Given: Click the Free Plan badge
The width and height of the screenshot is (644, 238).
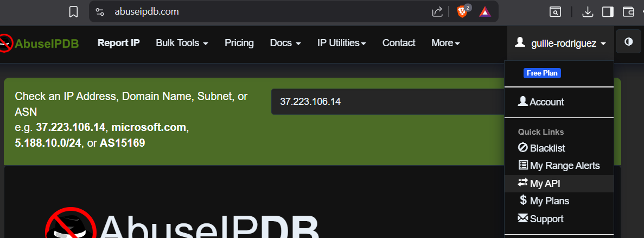Looking at the screenshot, I should (x=542, y=73).
